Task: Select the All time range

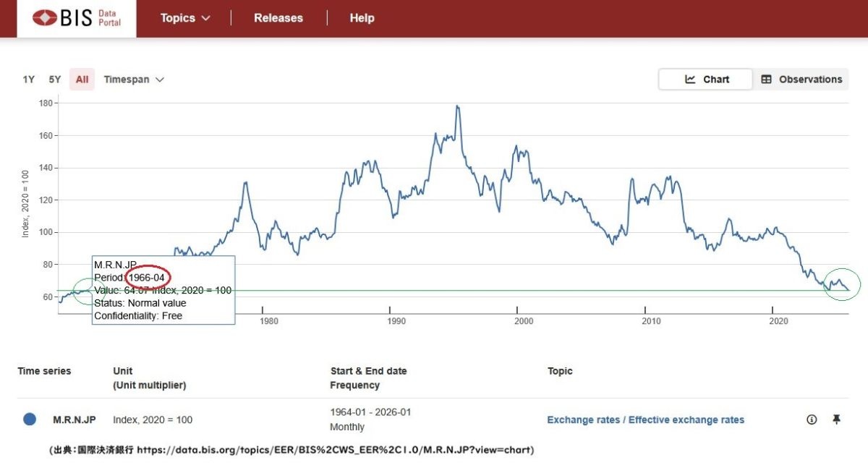Action: [82, 80]
